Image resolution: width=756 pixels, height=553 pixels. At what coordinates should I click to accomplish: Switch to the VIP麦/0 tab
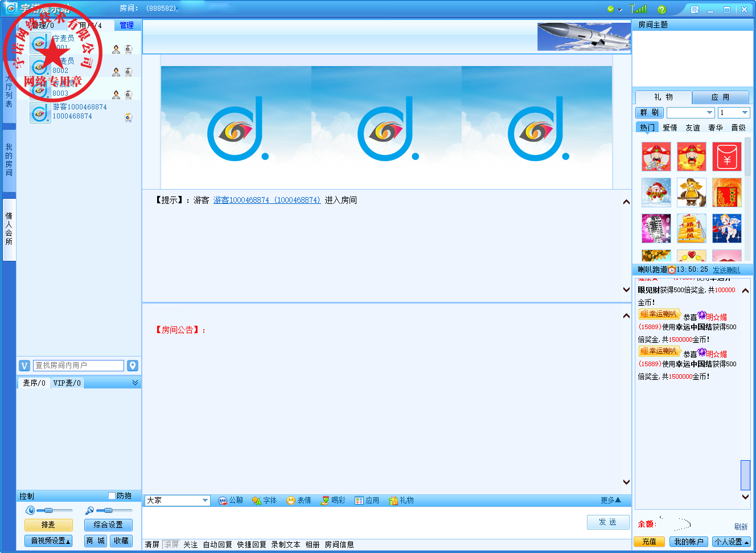pos(67,383)
